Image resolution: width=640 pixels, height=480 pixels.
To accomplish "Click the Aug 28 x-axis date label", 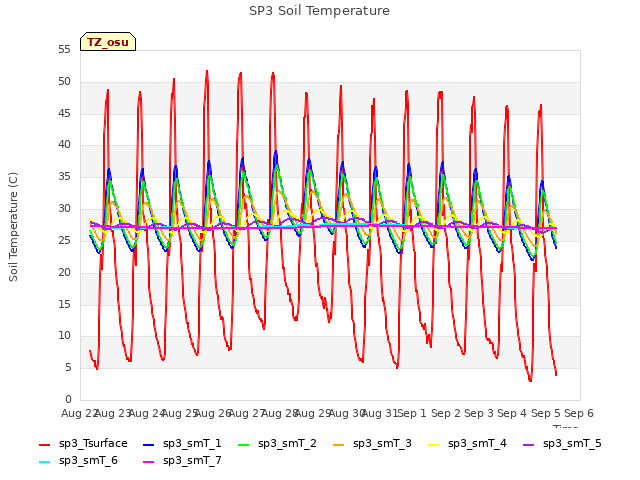I will (x=280, y=413).
